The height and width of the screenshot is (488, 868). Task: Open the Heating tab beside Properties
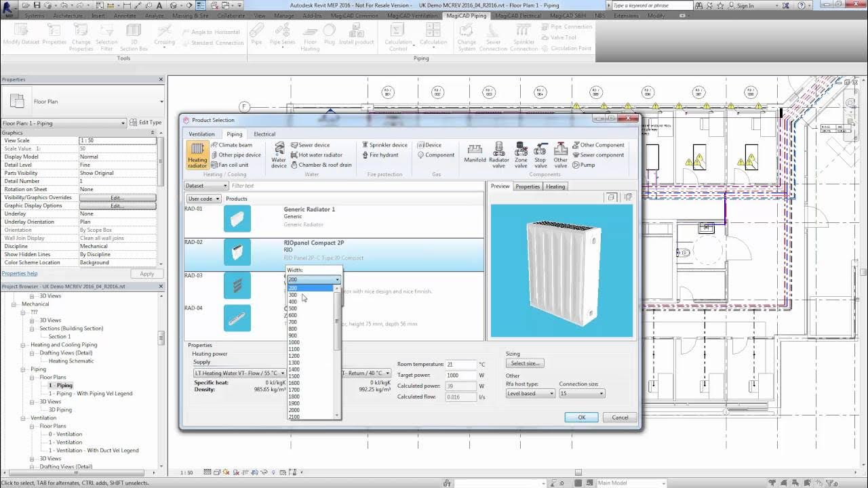(x=555, y=186)
